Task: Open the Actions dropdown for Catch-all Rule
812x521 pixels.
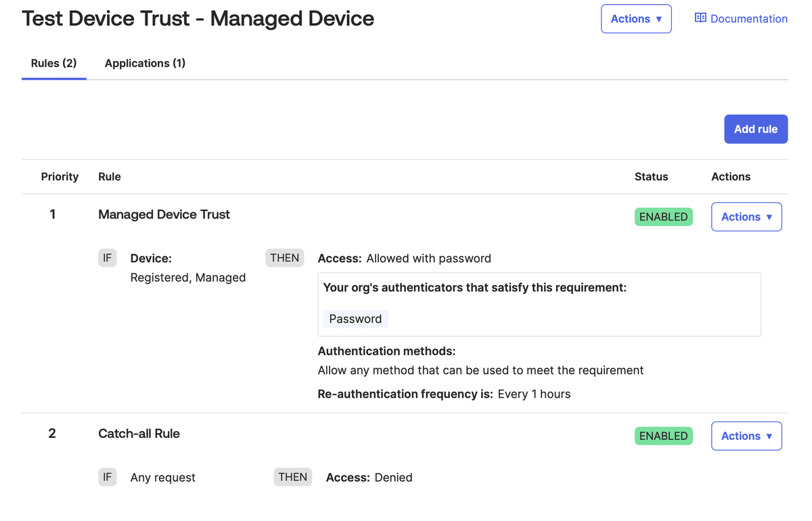Action: pos(746,436)
